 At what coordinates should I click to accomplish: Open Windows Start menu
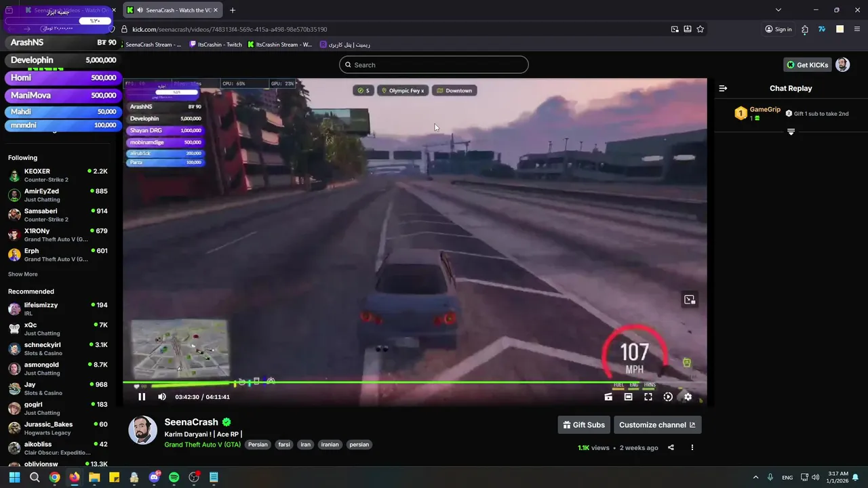click(x=14, y=477)
